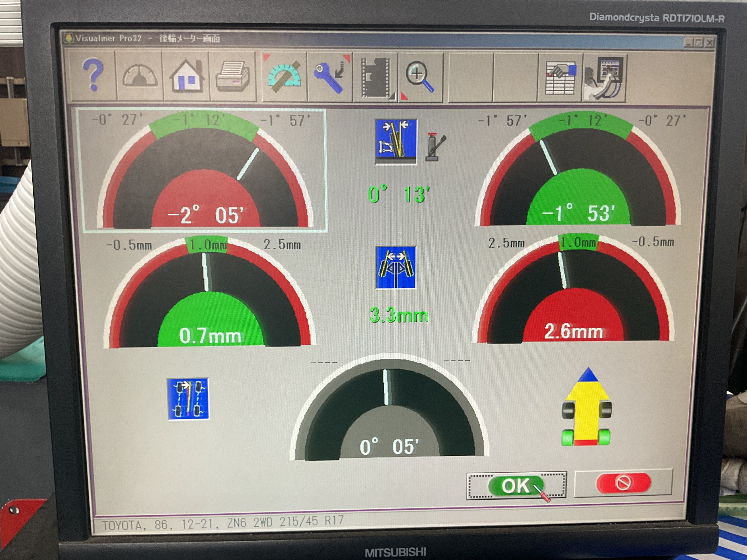Cancel with the red prohibition button
The image size is (747, 560).
(623, 483)
